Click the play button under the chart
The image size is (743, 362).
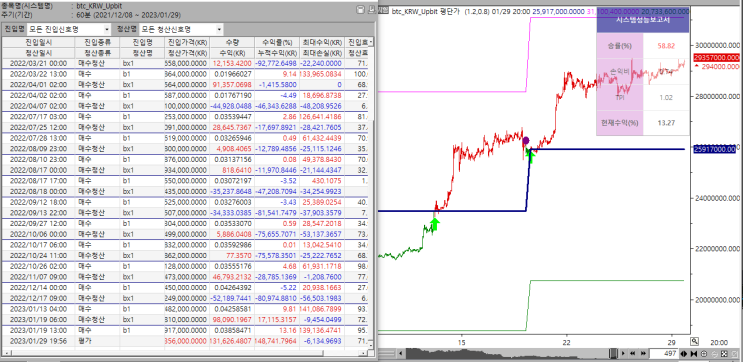tap(623, 353)
